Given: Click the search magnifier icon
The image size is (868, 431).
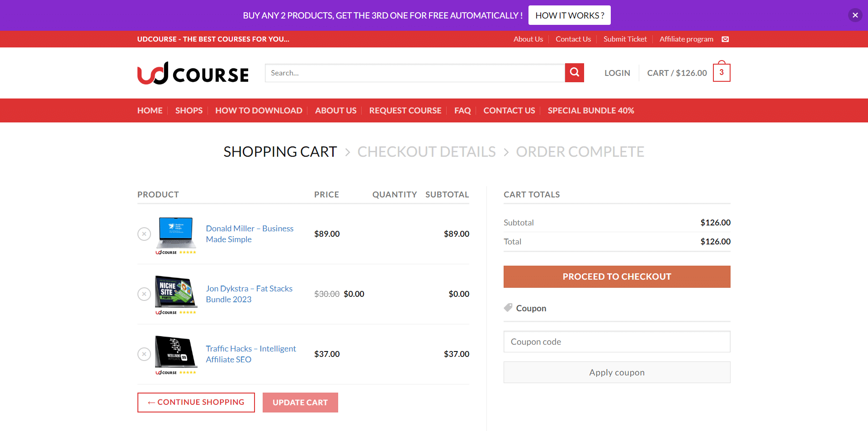Looking at the screenshot, I should pos(574,72).
